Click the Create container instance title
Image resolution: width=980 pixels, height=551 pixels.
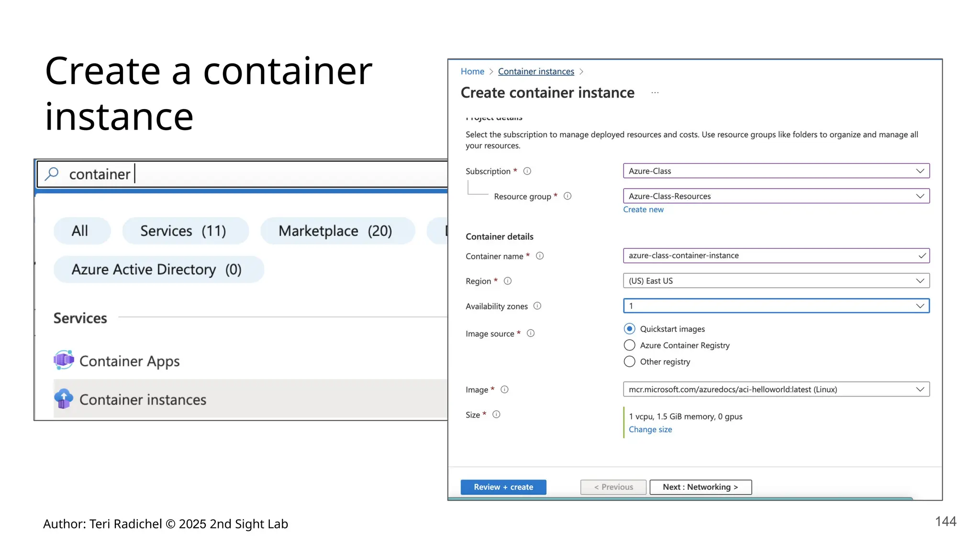(547, 93)
